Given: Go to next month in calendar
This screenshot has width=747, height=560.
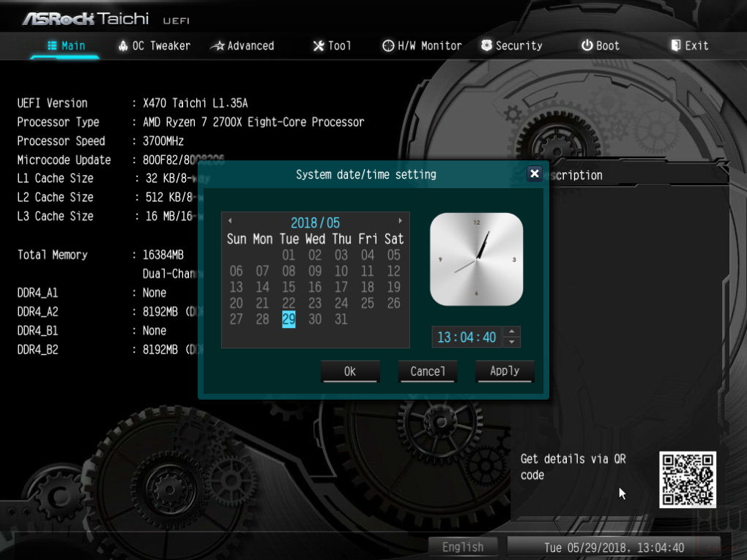Looking at the screenshot, I should point(400,220).
